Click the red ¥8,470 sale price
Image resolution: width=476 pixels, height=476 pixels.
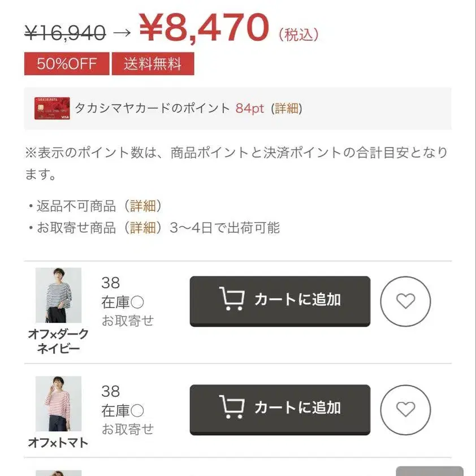[204, 27]
